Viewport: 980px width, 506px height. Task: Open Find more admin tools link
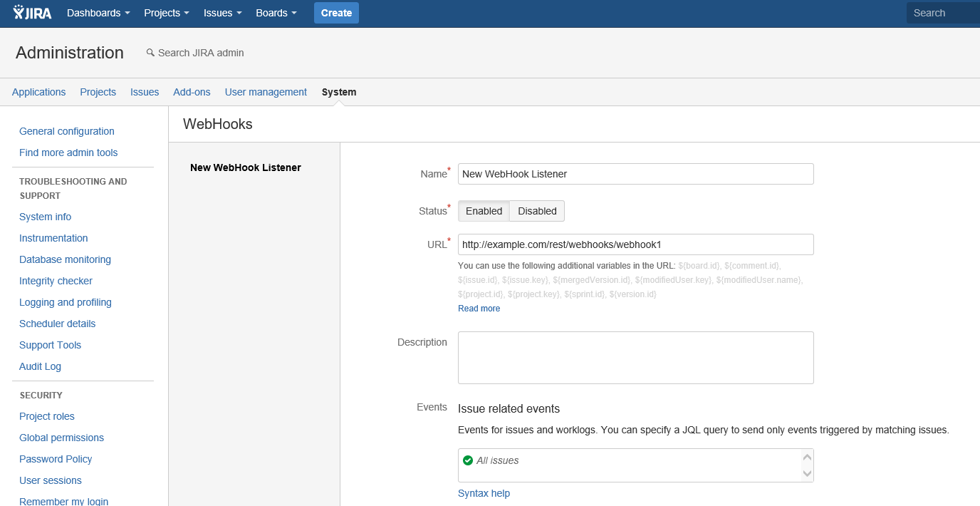[68, 153]
